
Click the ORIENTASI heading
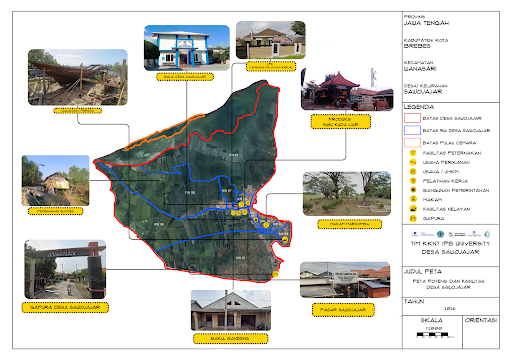[481, 320]
